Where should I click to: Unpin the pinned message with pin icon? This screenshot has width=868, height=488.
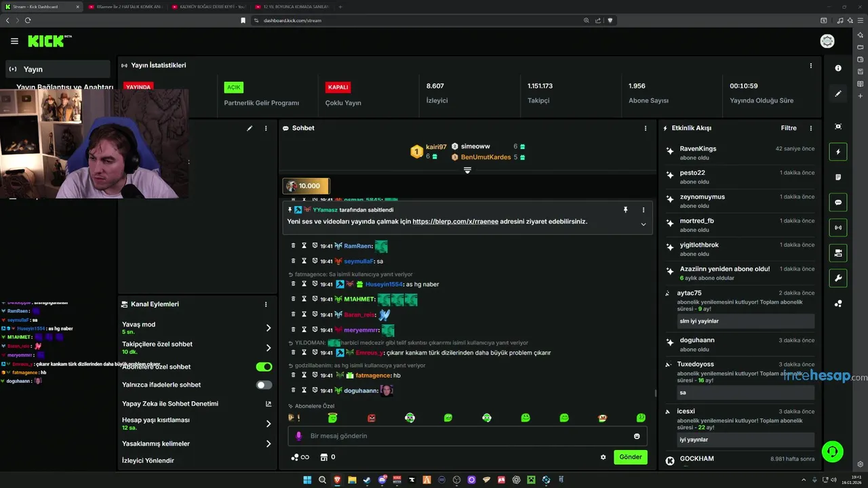click(x=625, y=210)
